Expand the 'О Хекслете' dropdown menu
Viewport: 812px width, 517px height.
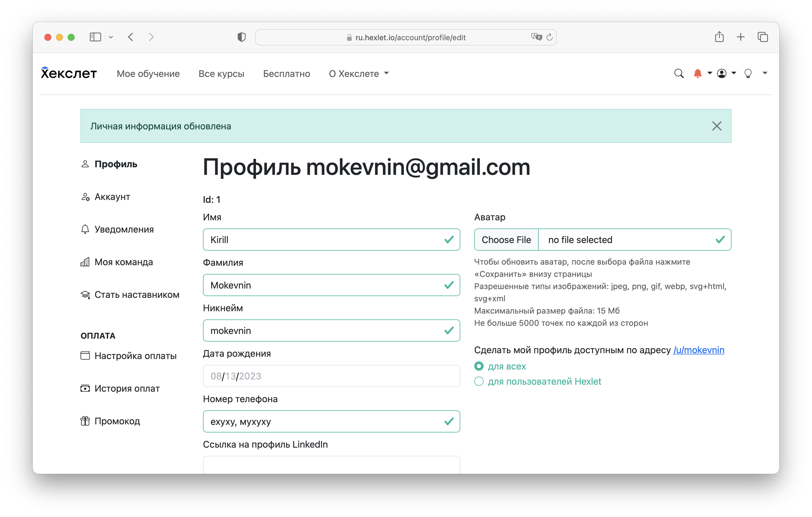coord(358,73)
